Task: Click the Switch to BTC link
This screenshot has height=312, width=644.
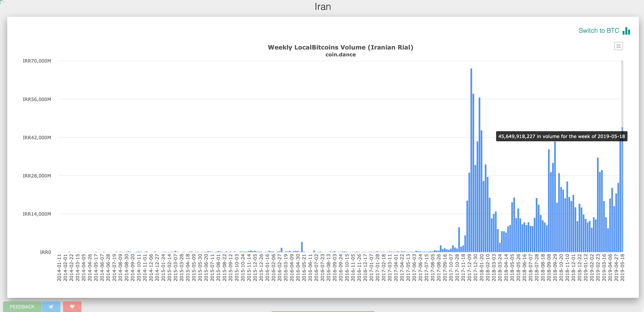Action: click(x=599, y=31)
